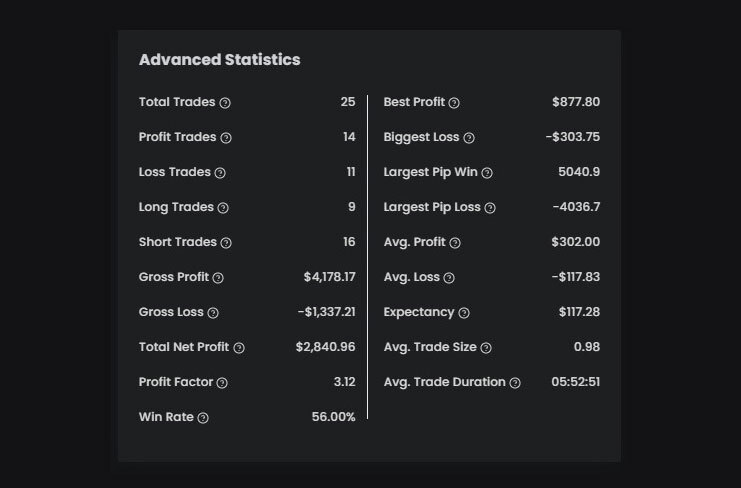Click the Expectancy question mark icon
The height and width of the screenshot is (488, 741).
pos(464,313)
